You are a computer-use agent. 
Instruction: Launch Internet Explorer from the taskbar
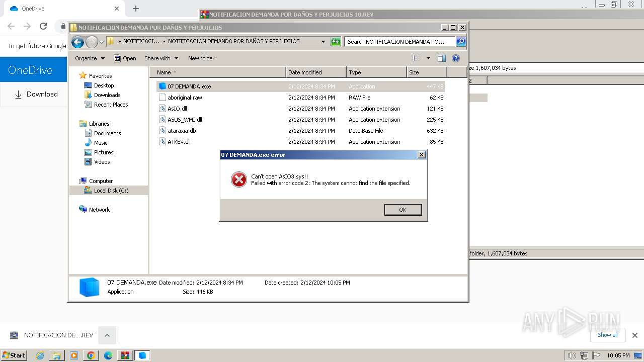(x=40, y=355)
